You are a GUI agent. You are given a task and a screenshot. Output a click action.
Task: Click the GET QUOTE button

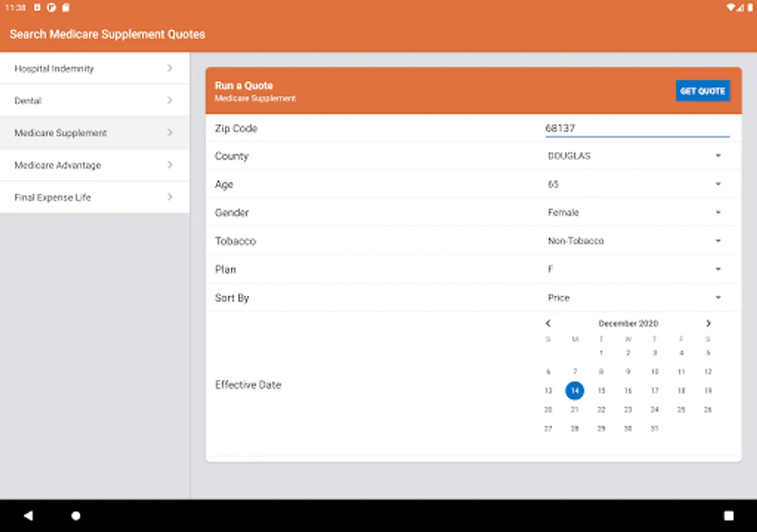[x=703, y=91]
